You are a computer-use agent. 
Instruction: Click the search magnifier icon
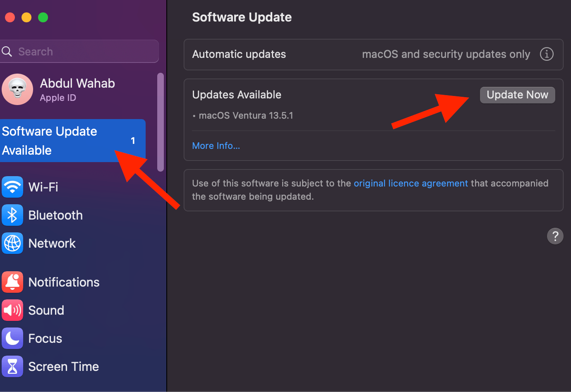click(x=7, y=51)
